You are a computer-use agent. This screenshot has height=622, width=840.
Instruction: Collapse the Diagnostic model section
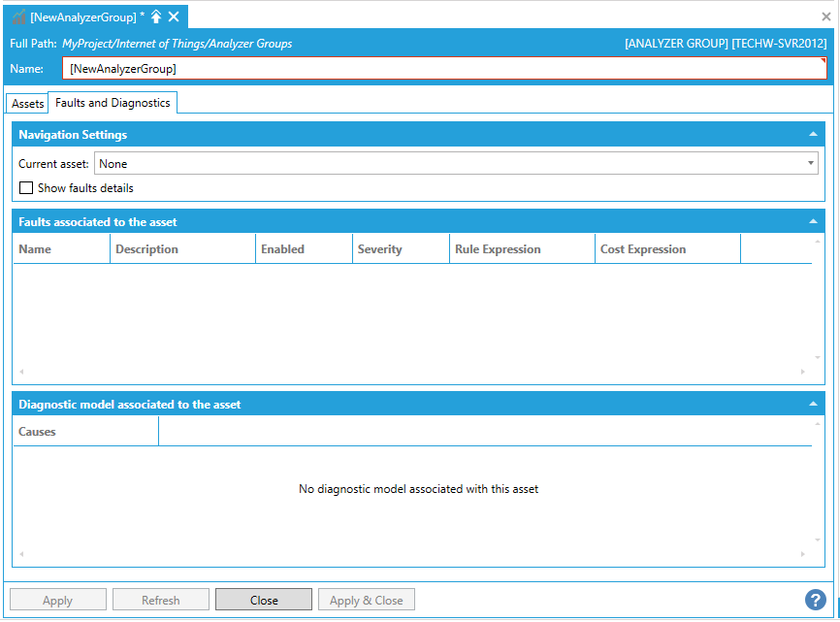coord(813,405)
